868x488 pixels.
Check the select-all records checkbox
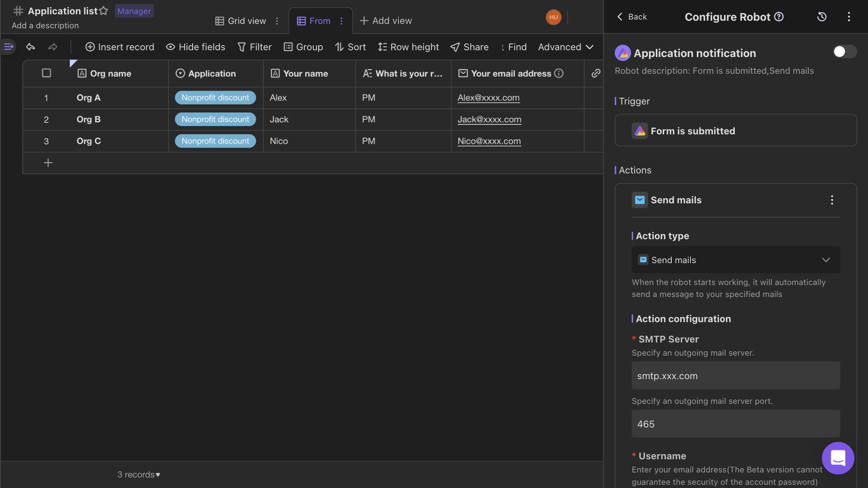tap(46, 73)
